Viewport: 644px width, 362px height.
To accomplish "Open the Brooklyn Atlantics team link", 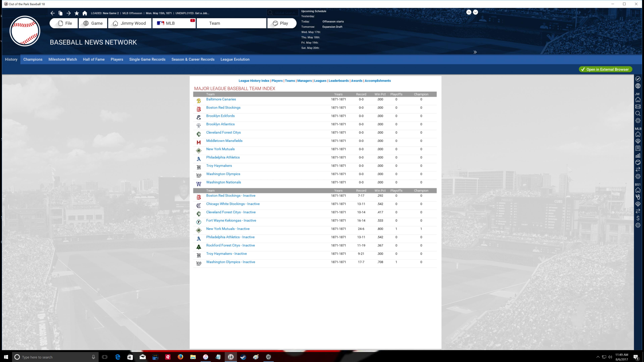I will click(220, 124).
